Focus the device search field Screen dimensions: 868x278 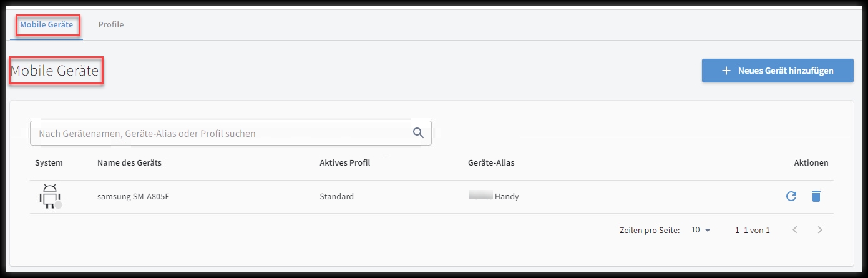click(x=230, y=133)
